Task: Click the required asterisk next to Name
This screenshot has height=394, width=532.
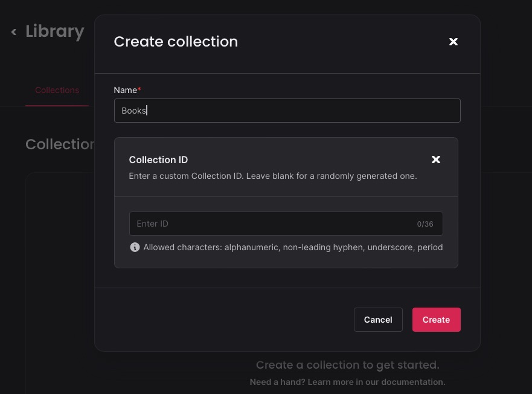Action: [139, 88]
